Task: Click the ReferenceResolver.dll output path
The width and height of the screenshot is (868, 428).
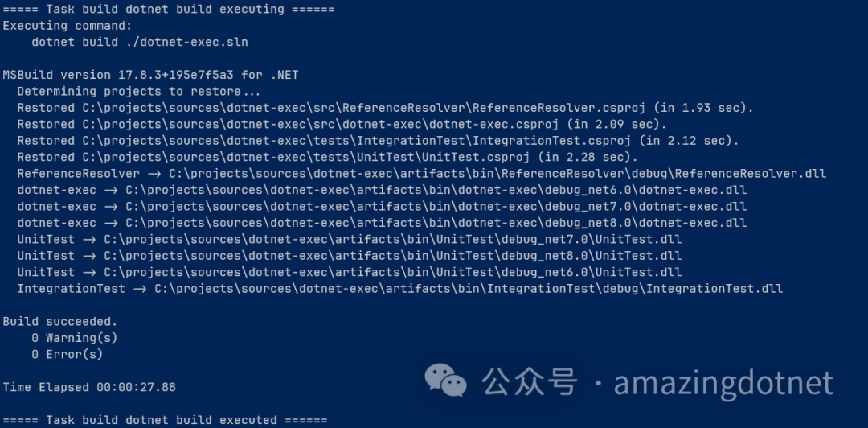Action: [497, 174]
